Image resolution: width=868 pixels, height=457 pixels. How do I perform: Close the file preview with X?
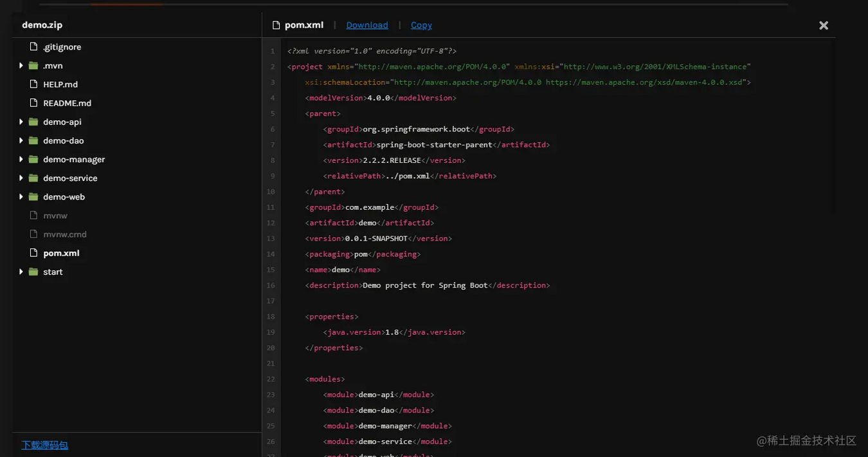click(x=824, y=25)
